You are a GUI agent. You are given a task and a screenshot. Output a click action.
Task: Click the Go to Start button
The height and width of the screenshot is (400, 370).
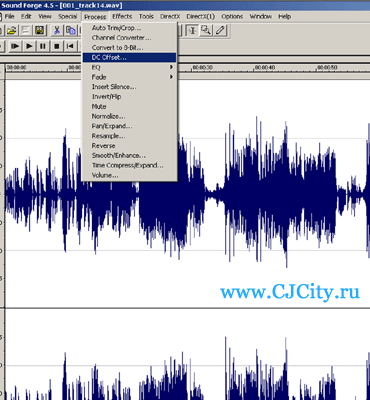click(x=70, y=46)
